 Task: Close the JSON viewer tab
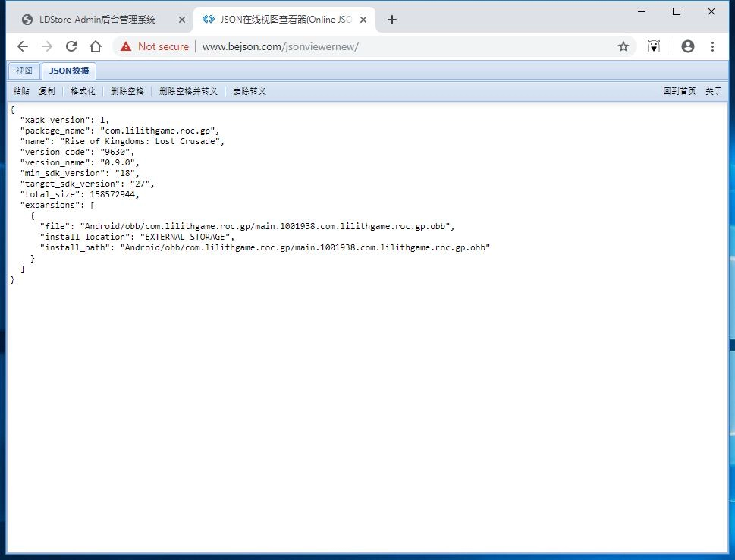tap(363, 20)
